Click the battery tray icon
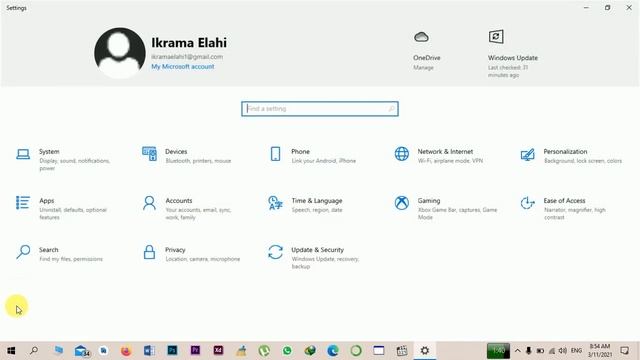640x360 pixels. 540,351
